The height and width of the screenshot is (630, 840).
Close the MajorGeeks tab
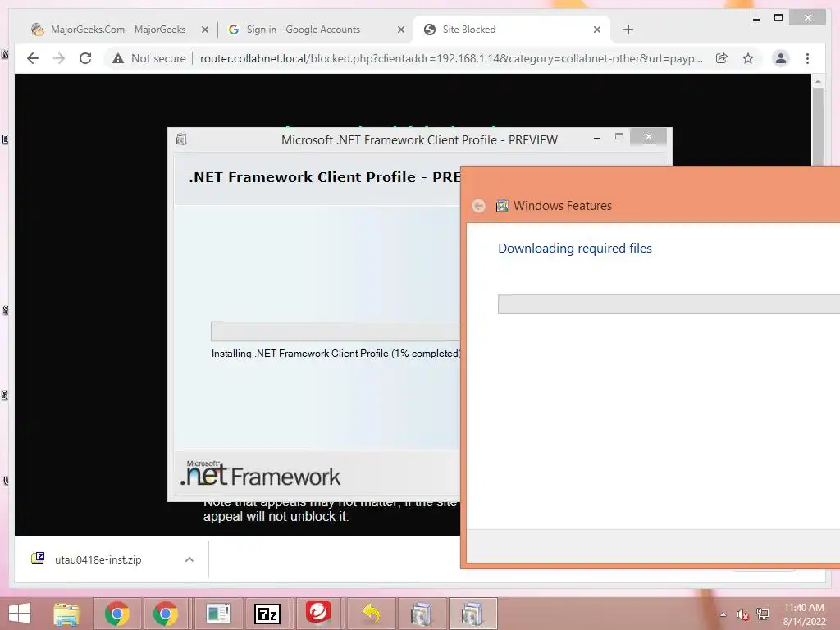tap(204, 30)
